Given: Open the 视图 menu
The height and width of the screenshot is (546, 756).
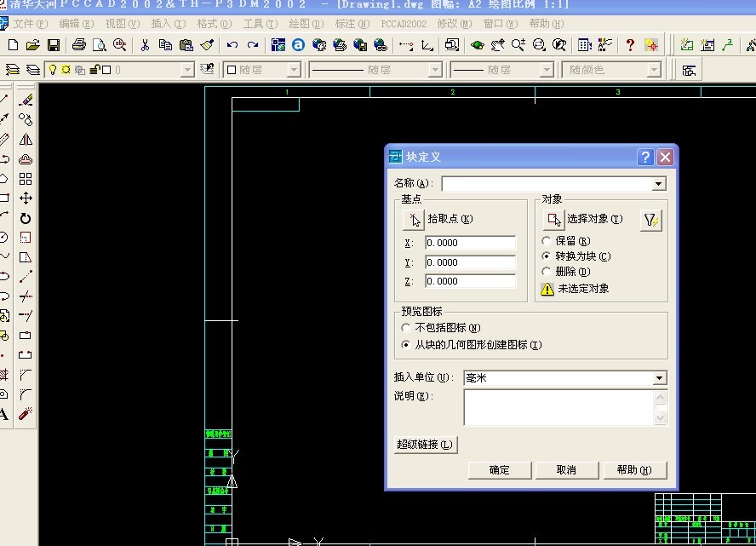Looking at the screenshot, I should pos(122,24).
